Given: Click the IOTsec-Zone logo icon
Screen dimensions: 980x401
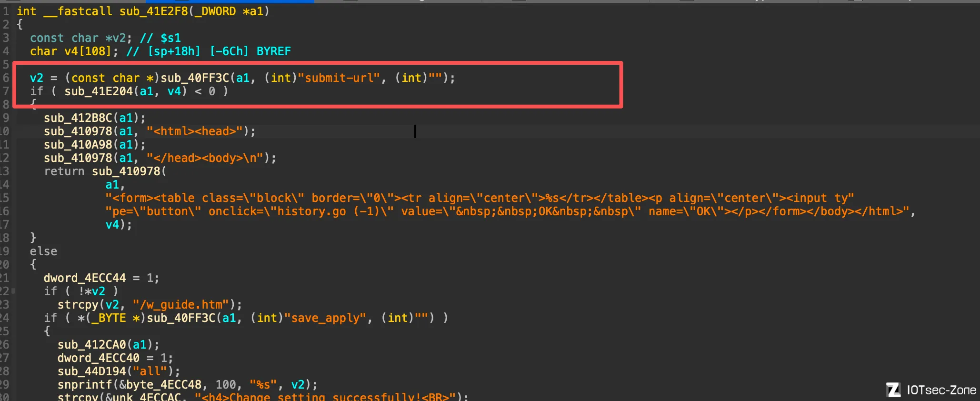Looking at the screenshot, I should click(x=893, y=390).
